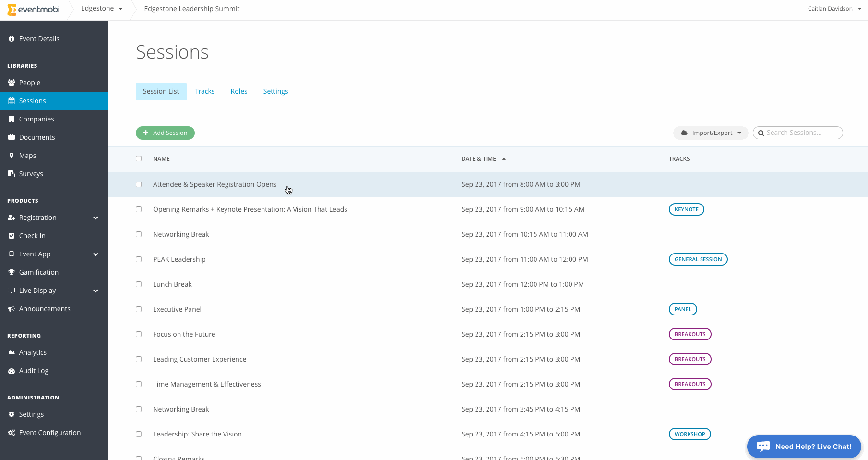Click the Surveys clipboard icon

pyautogui.click(x=12, y=174)
